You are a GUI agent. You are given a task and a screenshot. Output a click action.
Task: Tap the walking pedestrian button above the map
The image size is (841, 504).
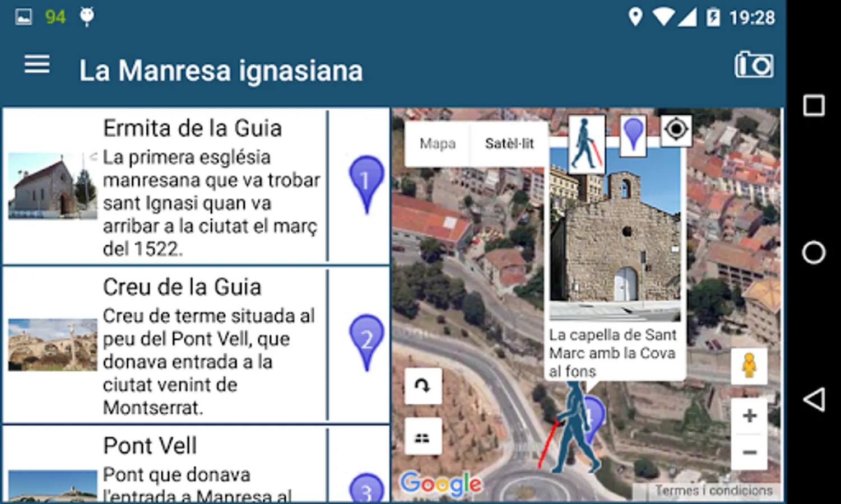tap(587, 144)
